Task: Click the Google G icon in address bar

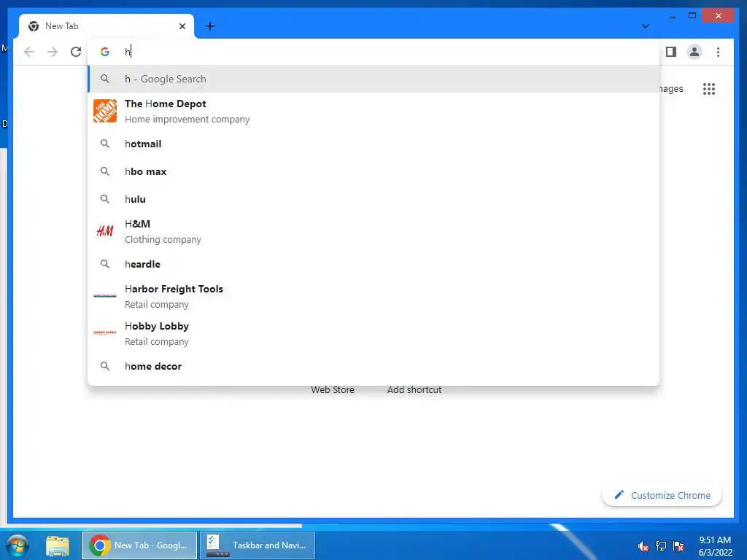Action: click(x=105, y=52)
